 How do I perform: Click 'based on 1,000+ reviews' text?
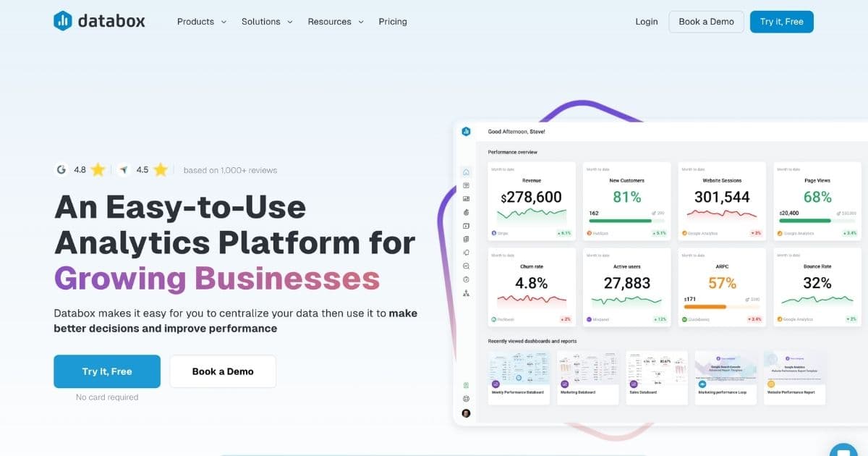pos(230,170)
